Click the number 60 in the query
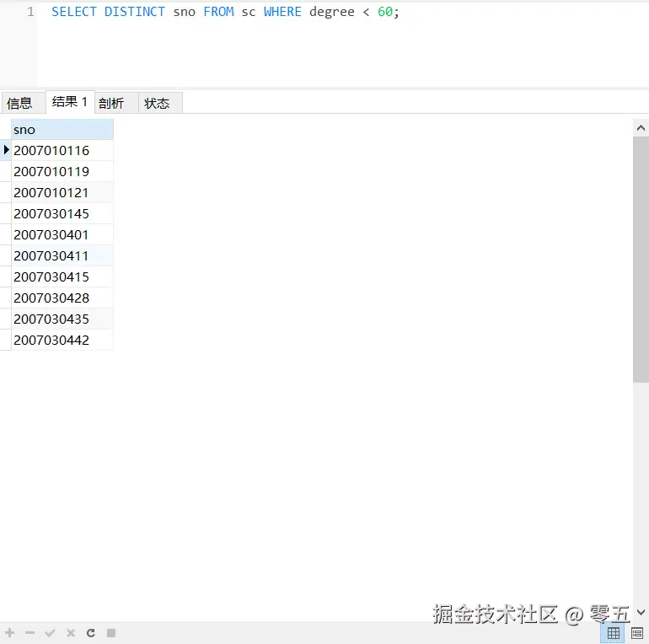This screenshot has width=649, height=644. pos(385,12)
